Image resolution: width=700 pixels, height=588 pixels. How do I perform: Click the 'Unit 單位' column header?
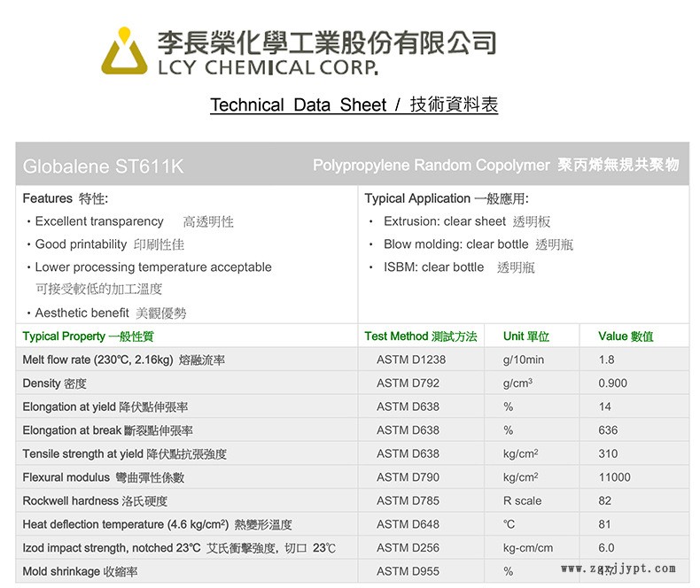coord(526,336)
